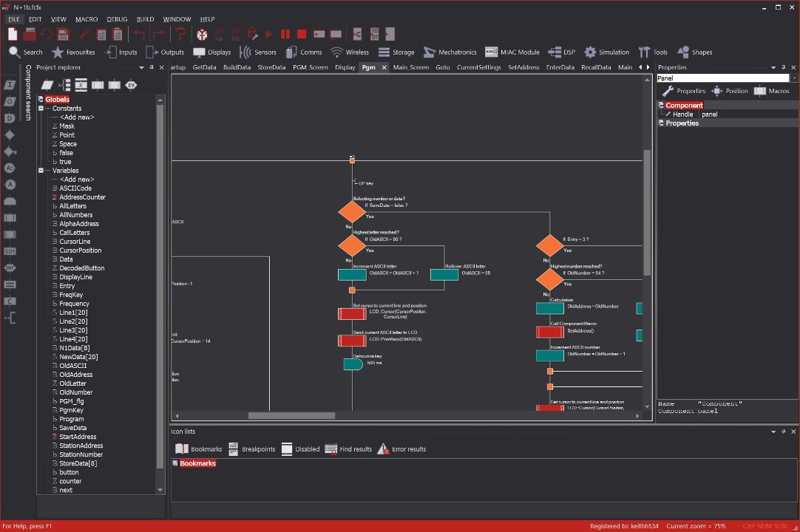800x532 pixels.
Task: Open help with the red question mark
Action: (180, 34)
